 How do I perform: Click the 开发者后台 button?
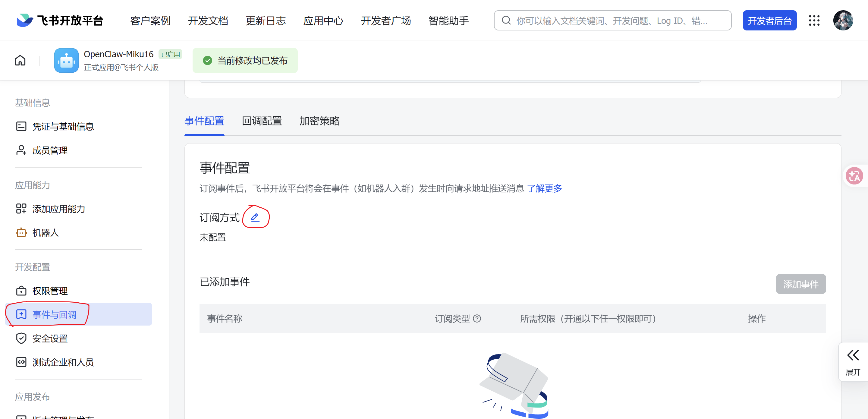769,20
